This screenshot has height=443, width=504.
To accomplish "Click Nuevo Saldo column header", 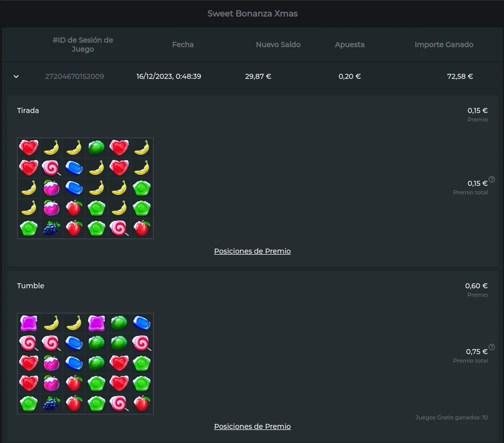I will 279,45.
